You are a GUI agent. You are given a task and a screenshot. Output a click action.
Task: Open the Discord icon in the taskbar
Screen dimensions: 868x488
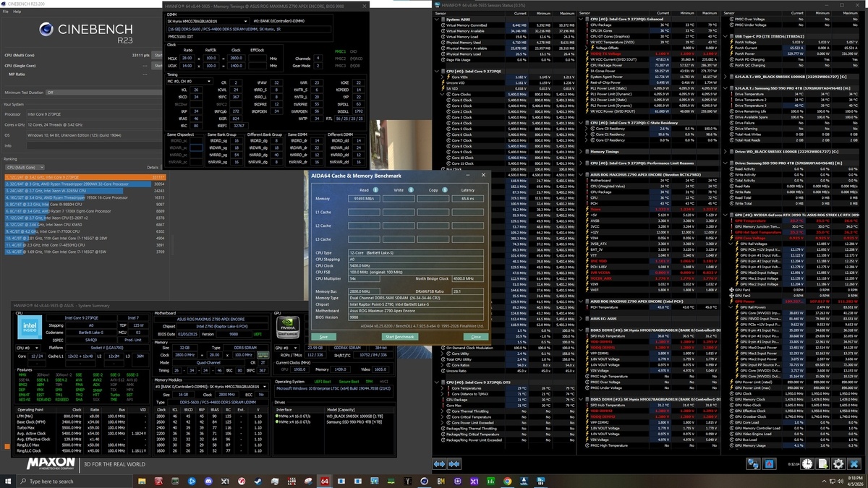[208, 481]
